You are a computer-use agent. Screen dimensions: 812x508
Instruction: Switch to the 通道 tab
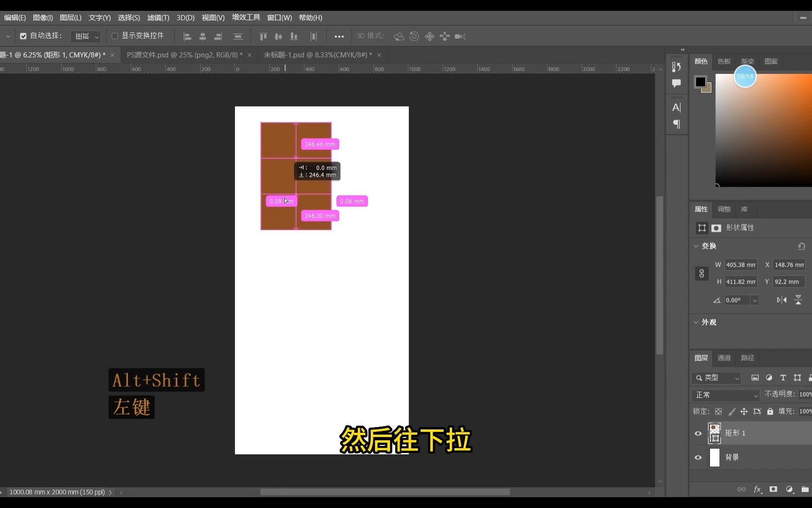click(x=724, y=358)
